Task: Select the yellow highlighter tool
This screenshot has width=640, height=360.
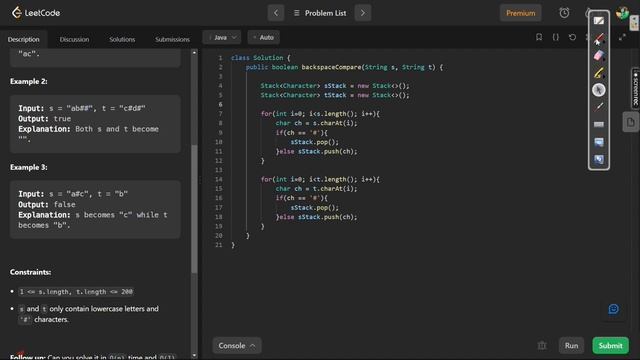Action: point(599,73)
